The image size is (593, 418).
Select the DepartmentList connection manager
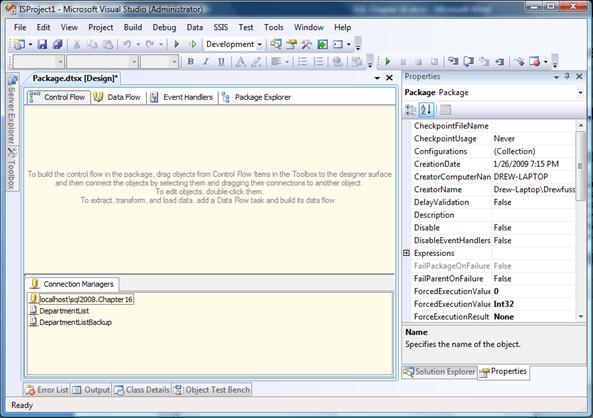pyautogui.click(x=60, y=311)
